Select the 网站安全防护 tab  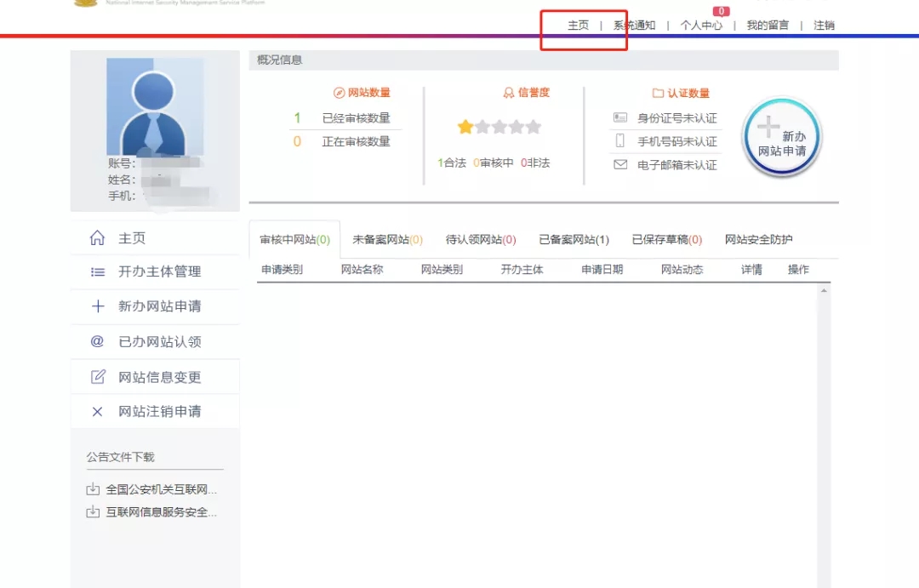[x=758, y=240]
